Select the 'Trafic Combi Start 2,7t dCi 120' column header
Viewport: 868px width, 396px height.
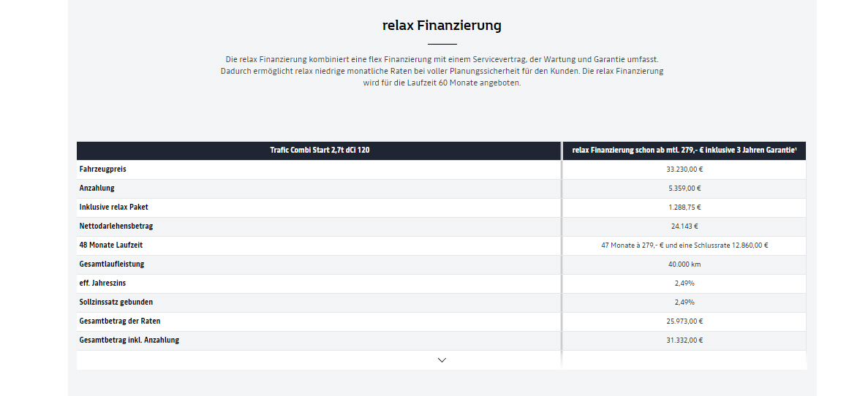pyautogui.click(x=320, y=150)
